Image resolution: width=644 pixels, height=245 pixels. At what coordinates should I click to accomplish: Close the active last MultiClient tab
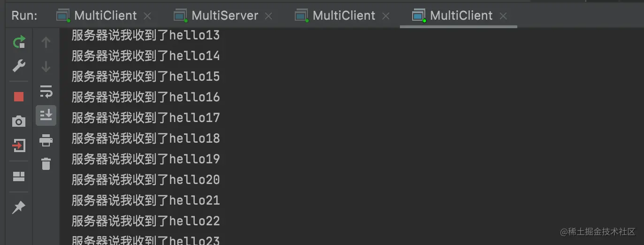(x=503, y=16)
